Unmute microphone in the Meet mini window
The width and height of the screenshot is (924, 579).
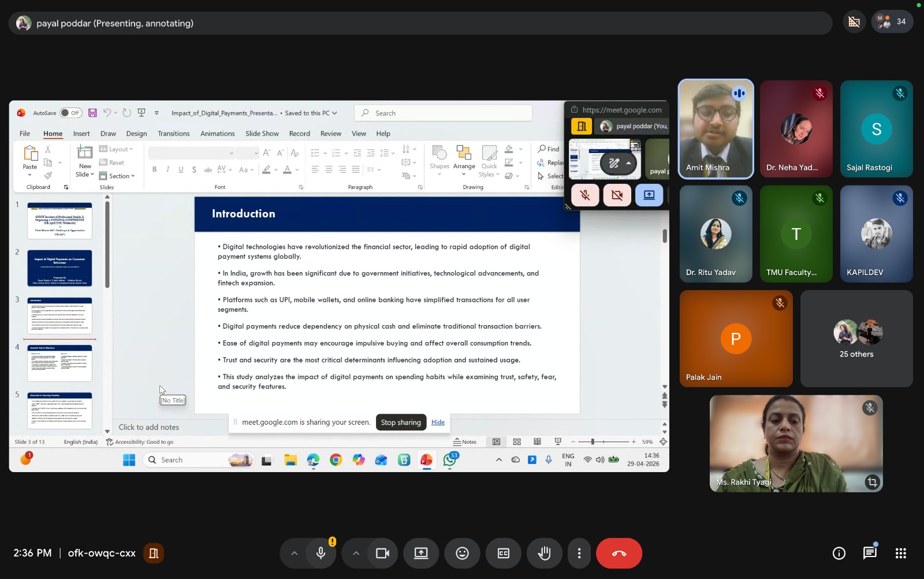[x=585, y=195]
